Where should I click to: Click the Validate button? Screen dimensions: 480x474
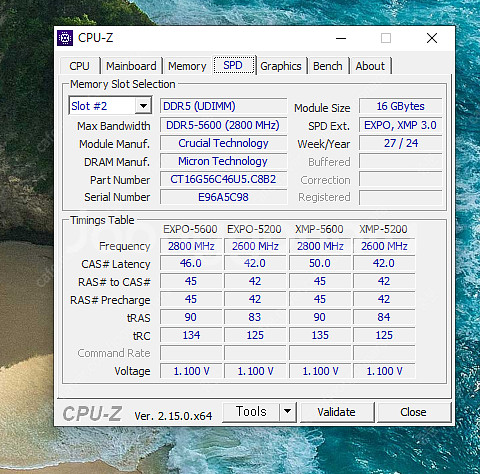click(336, 412)
